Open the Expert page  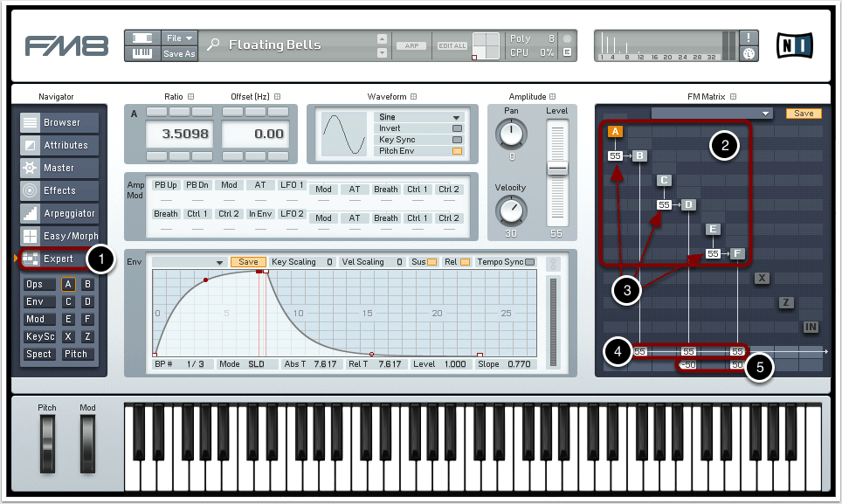[59, 259]
